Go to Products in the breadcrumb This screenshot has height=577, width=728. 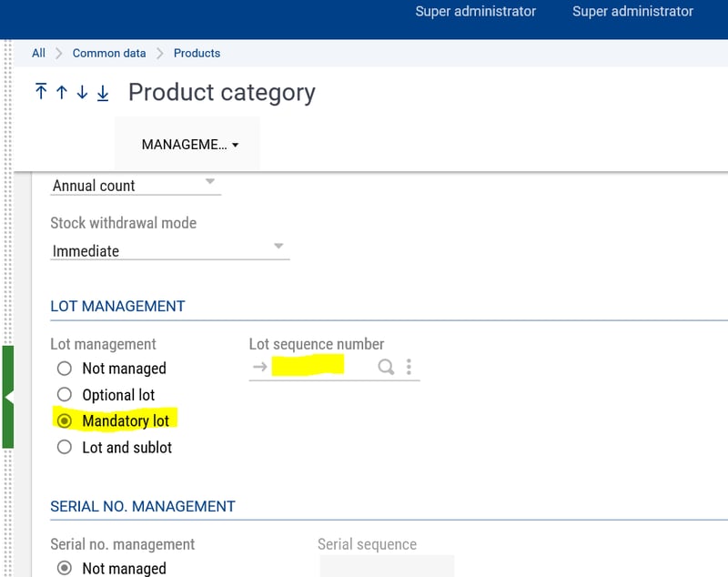click(197, 53)
